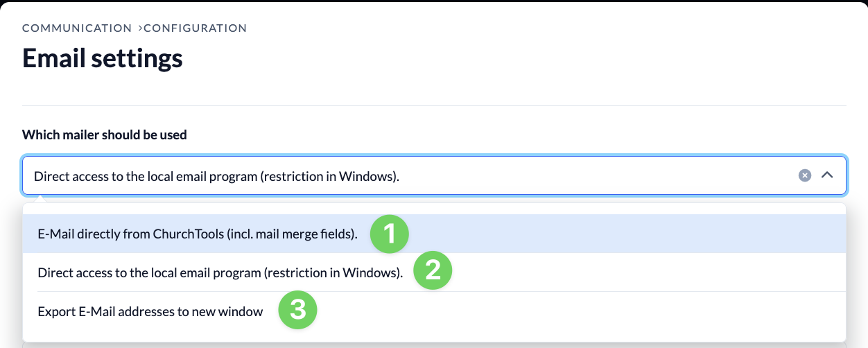Clear the selected mailer with the x icon
Viewport: 868px width, 348px height.
(x=804, y=175)
